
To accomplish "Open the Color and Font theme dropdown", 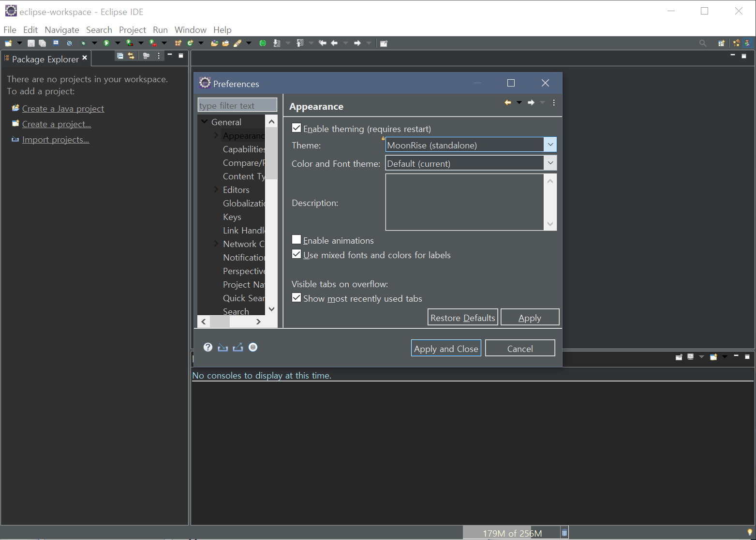I will tap(550, 163).
